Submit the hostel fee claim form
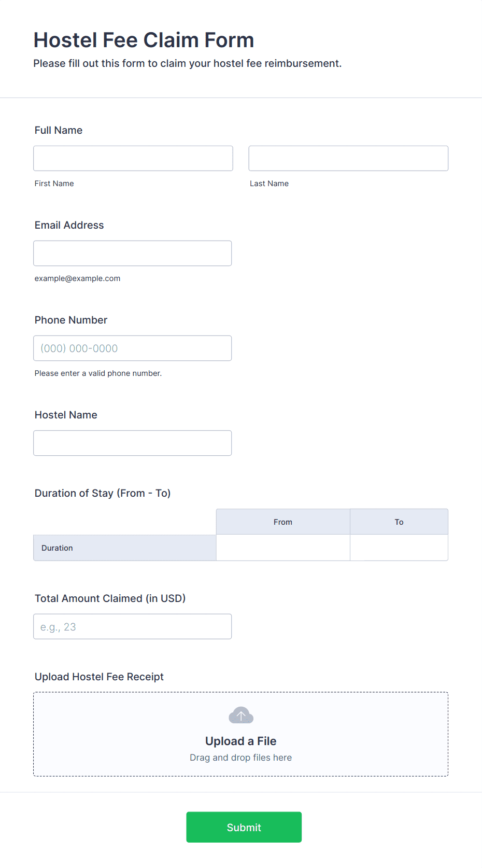The width and height of the screenshot is (482, 868). 244,827
